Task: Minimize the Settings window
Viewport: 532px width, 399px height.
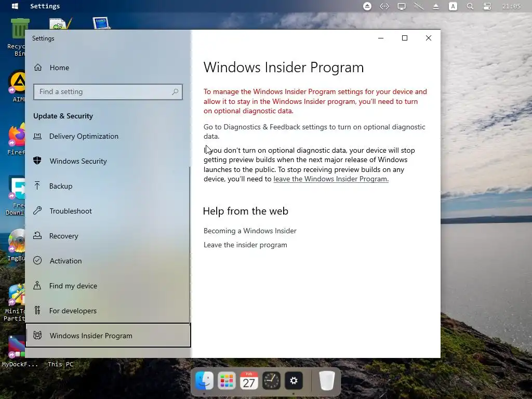Action: [381, 38]
